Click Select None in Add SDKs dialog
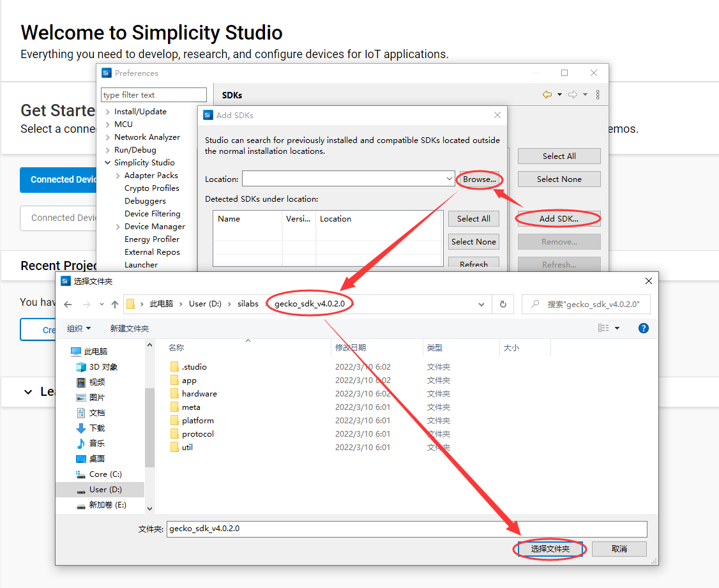 click(x=474, y=241)
